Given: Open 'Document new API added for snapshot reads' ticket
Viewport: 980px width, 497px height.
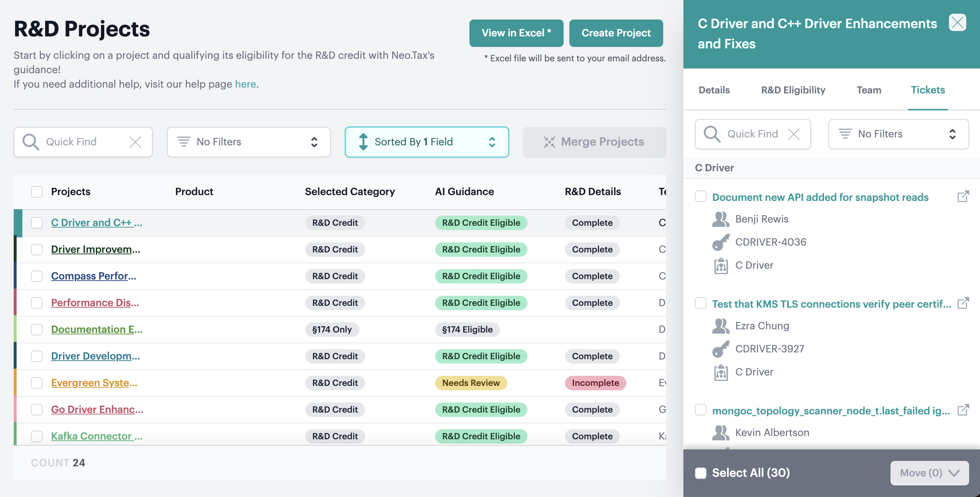Looking at the screenshot, I should [x=820, y=197].
